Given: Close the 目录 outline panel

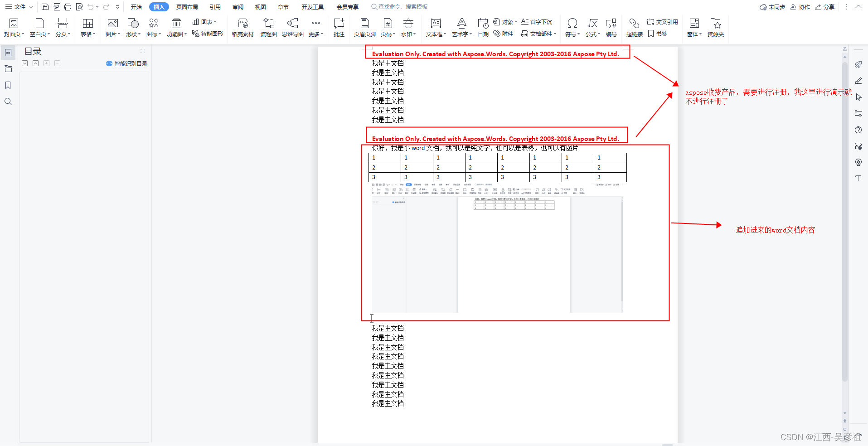Looking at the screenshot, I should [x=142, y=51].
